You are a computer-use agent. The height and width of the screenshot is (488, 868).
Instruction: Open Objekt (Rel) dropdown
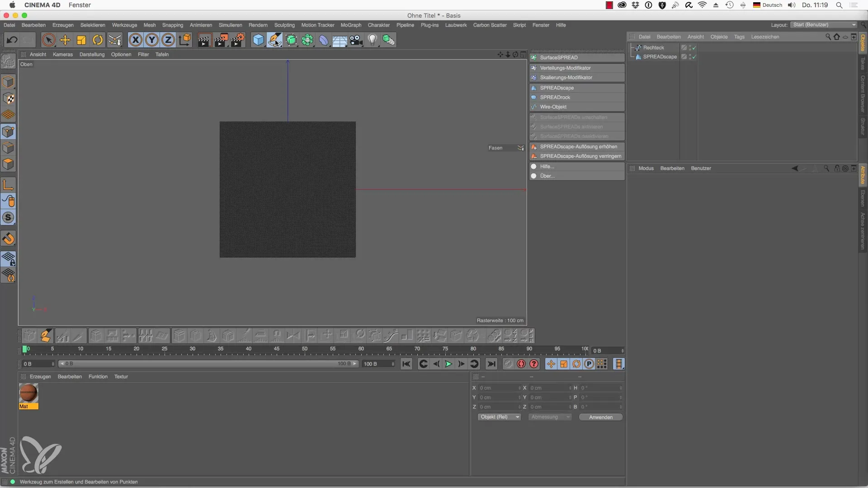500,417
